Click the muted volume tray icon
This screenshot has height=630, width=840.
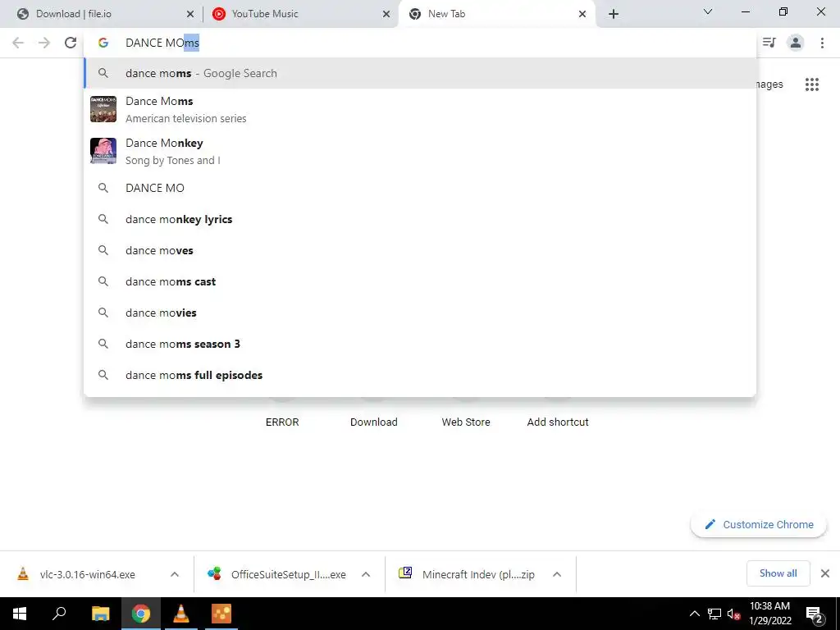pos(733,614)
